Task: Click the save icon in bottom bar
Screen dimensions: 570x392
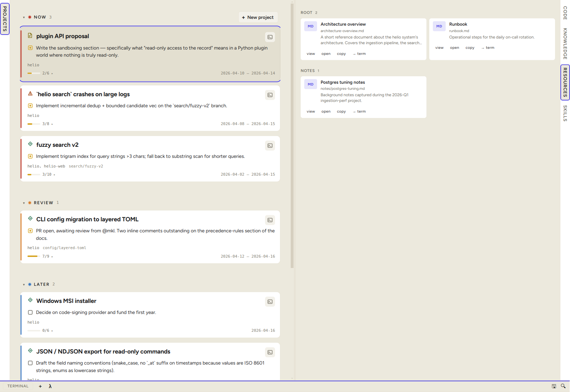Action: click(x=554, y=386)
